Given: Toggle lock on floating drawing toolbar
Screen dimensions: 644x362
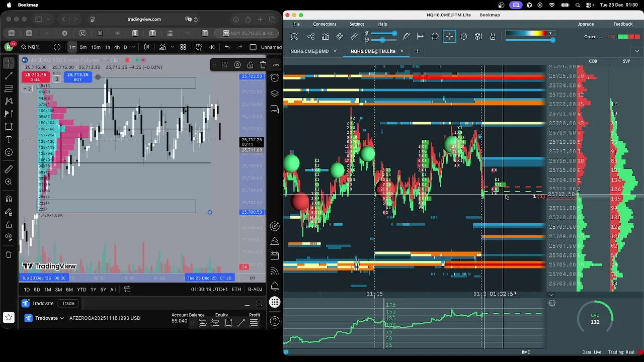Looking at the screenshot, I should 250,65.
